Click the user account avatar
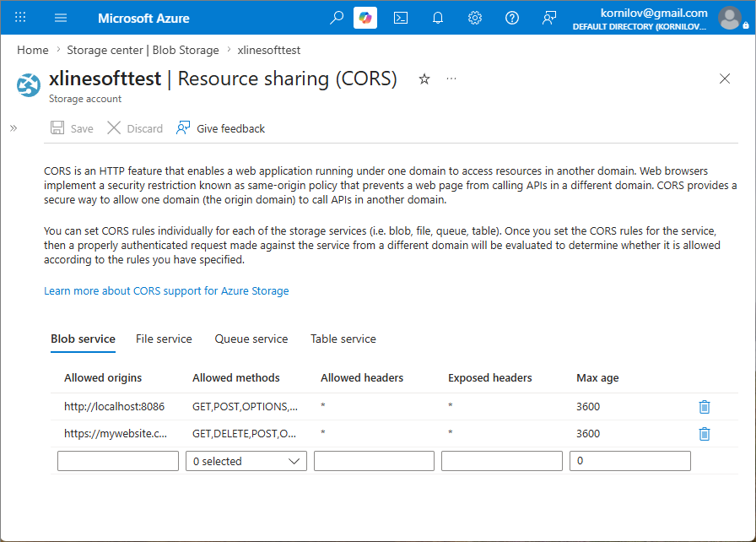Viewport: 756px width, 542px height. [x=730, y=18]
